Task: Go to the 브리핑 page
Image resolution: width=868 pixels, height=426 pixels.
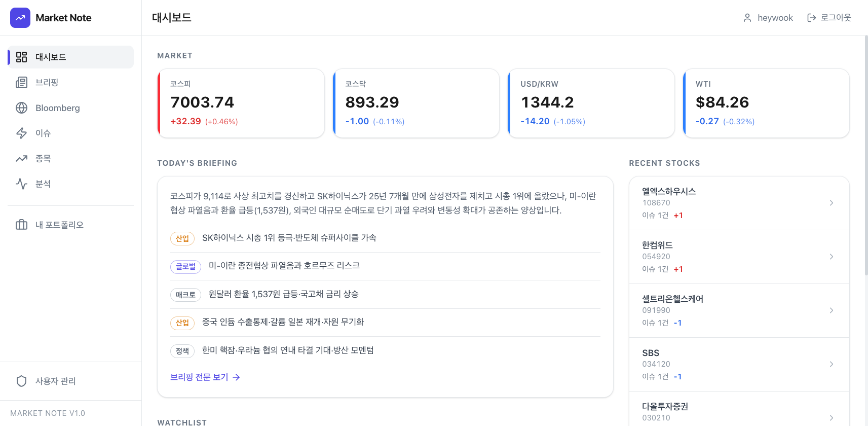Action: [71, 82]
